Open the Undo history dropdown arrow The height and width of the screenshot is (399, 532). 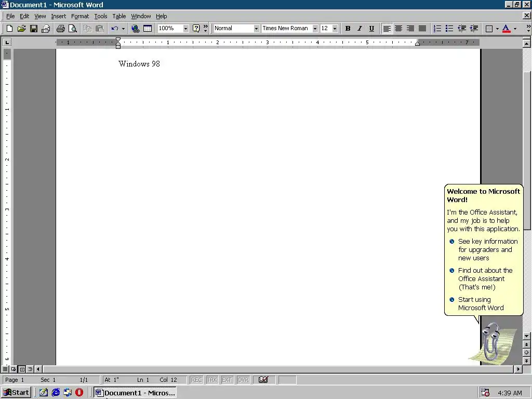[123, 29]
